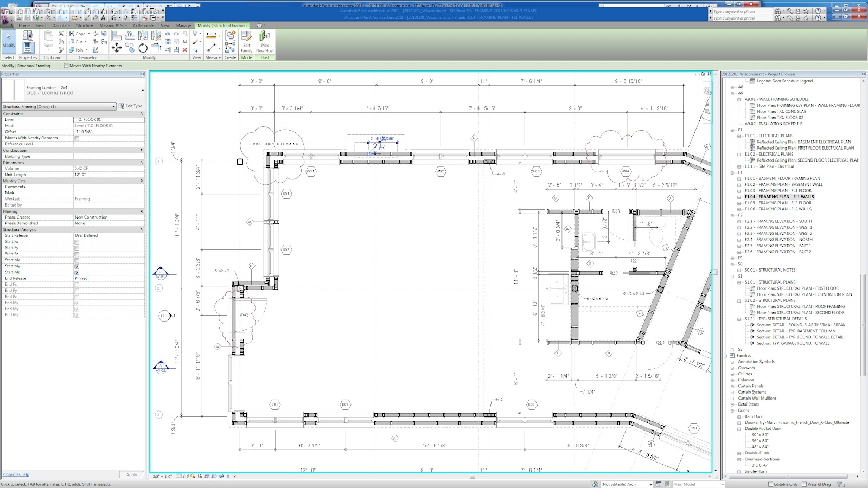Enable the Start Fx checkbox
This screenshot has height=488, width=868.
pos(76,241)
